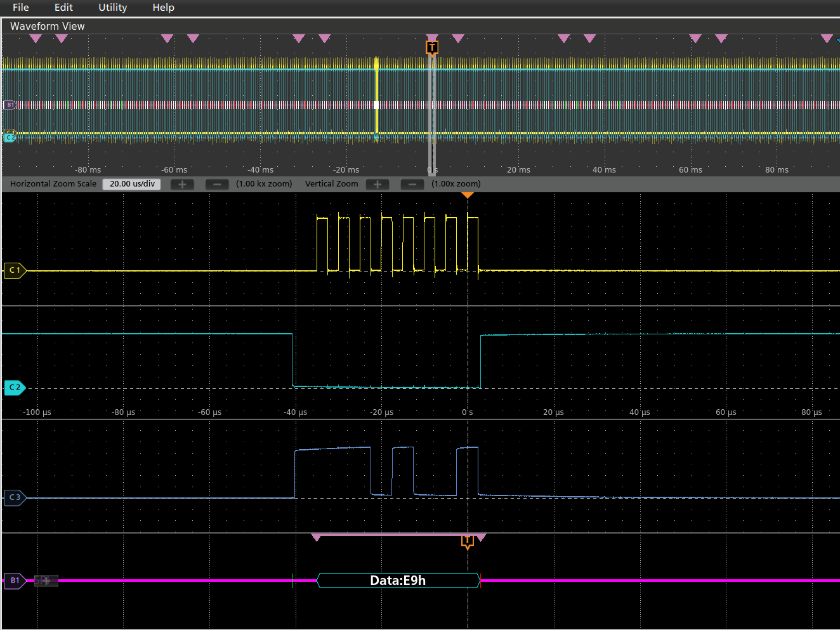The image size is (840, 630).
Task: Select the B1 bus badge in decode lane
Action: 15,581
